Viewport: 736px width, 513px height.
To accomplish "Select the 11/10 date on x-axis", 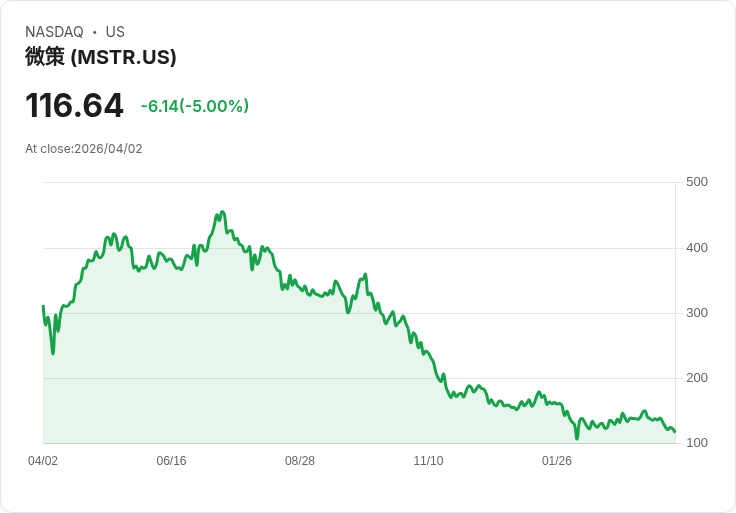I will pos(428,461).
